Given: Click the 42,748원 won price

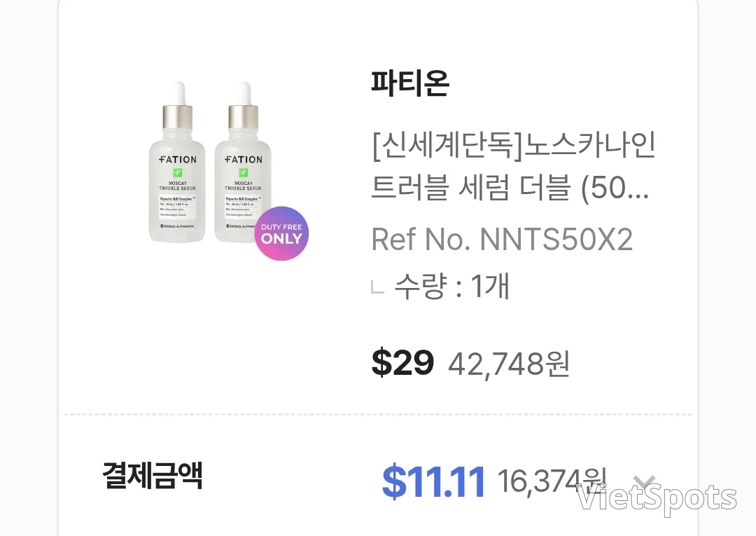Looking at the screenshot, I should pyautogui.click(x=509, y=364).
